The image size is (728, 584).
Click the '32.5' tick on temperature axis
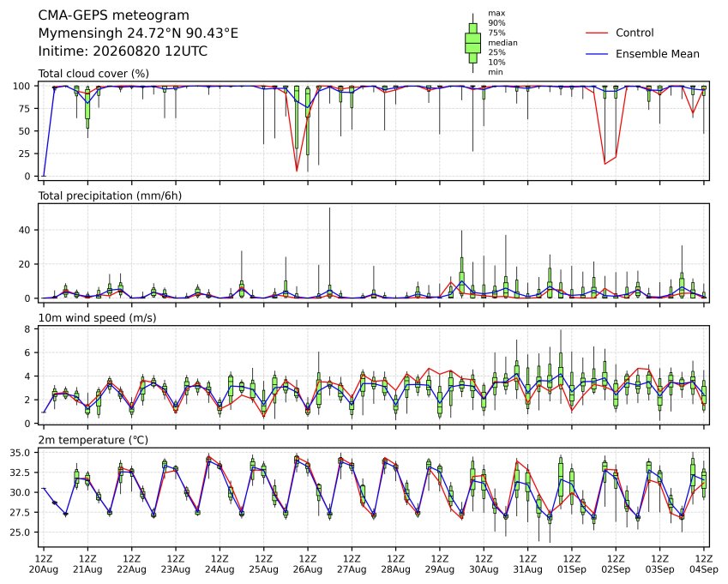coord(20,473)
